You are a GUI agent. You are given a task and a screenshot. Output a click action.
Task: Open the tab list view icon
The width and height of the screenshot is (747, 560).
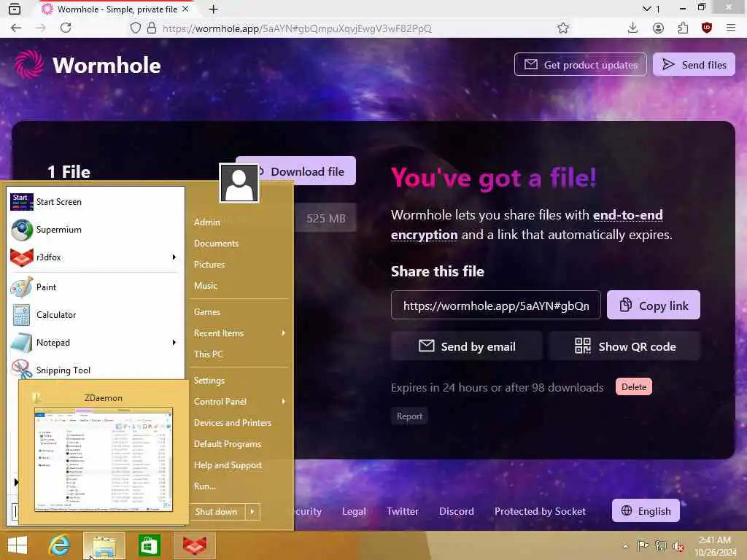[15, 9]
